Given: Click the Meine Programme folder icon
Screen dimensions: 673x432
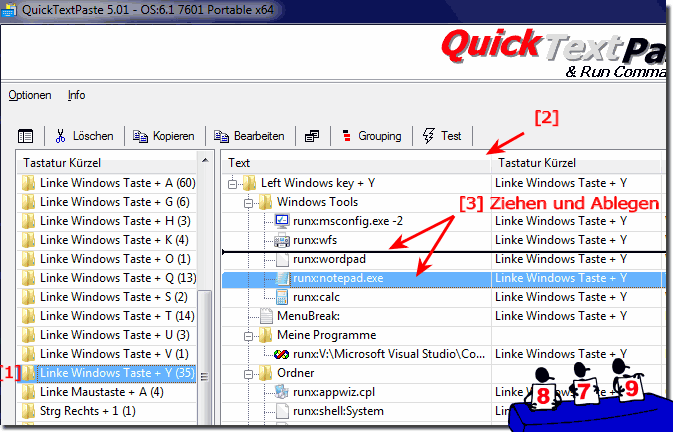Looking at the screenshot, I should 265,335.
